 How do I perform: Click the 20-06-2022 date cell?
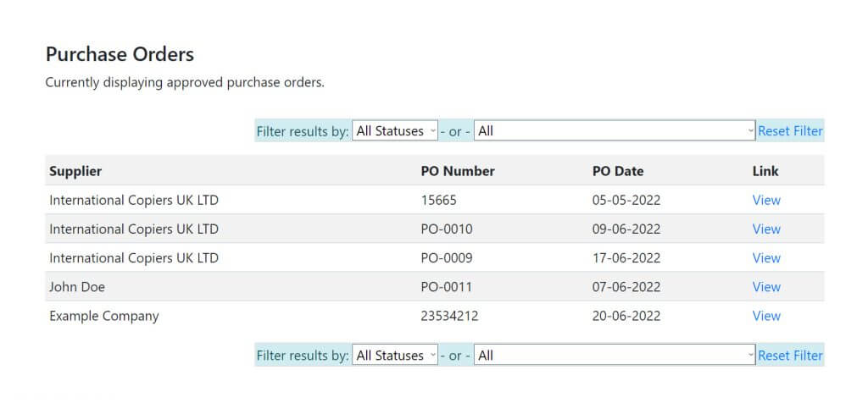coord(626,316)
